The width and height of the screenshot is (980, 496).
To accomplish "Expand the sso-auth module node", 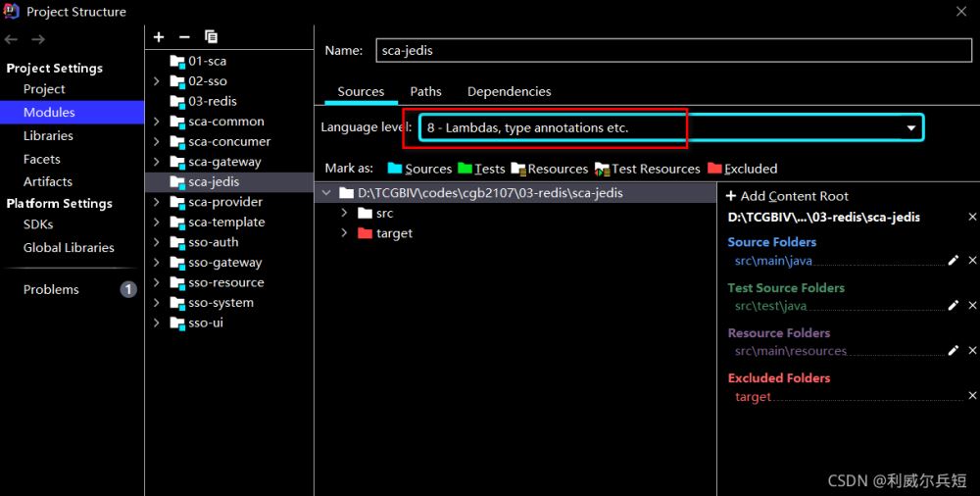I will [157, 242].
